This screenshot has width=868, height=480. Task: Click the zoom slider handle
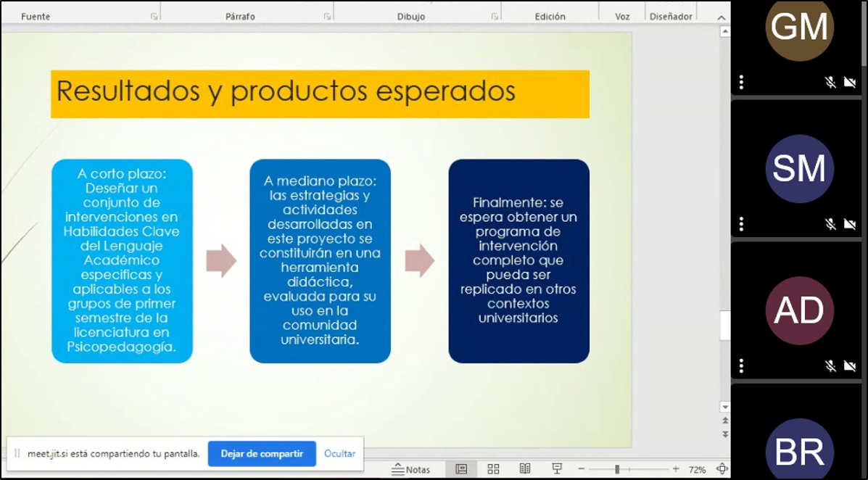[617, 469]
